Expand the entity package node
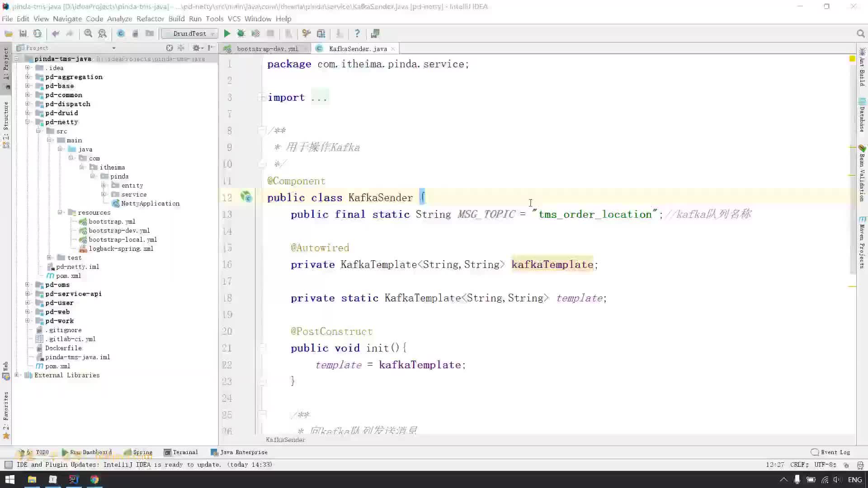868x488 pixels. [104, 185]
